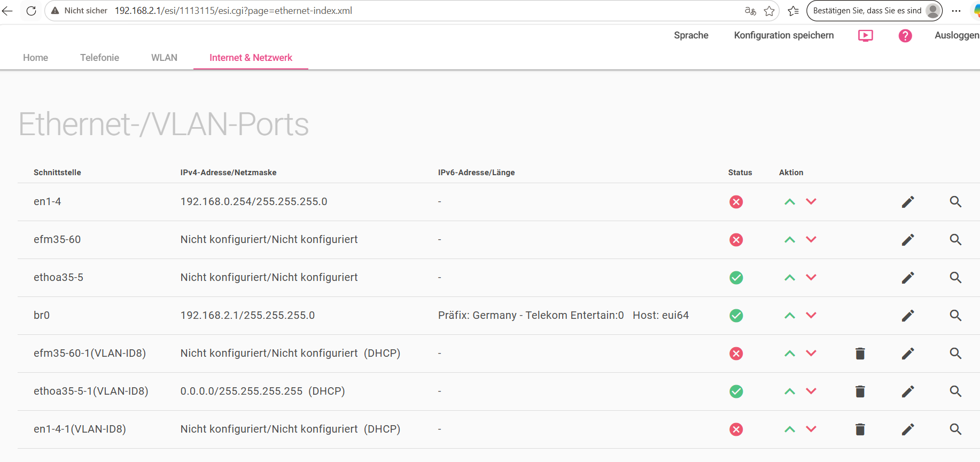The height and width of the screenshot is (462, 980).
Task: Remove en1-4-1(VLAN-ID8) using trash icon
Action: point(860,429)
